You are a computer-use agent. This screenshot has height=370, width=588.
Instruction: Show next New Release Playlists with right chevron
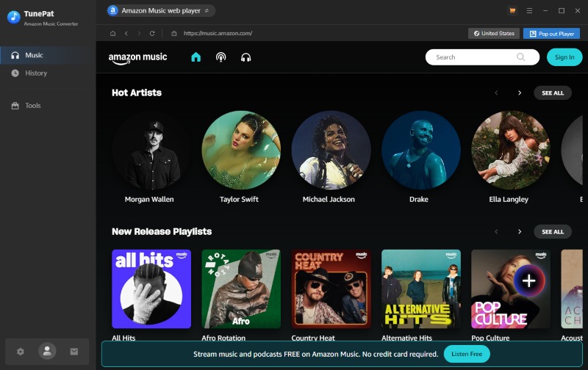[x=520, y=232]
